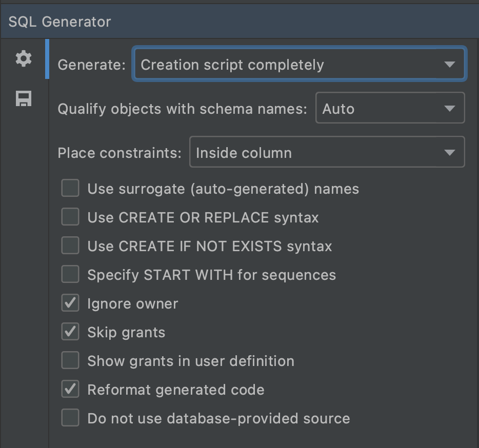Enable Use CREATE OR REPLACE syntax
Screen dimensions: 479x448
pos(70,217)
